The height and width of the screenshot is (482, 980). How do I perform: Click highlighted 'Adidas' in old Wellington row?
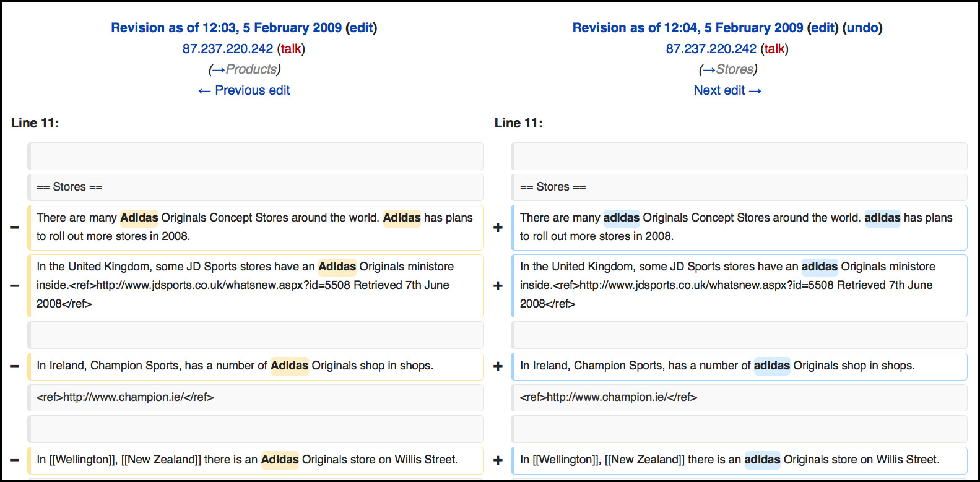[280, 460]
